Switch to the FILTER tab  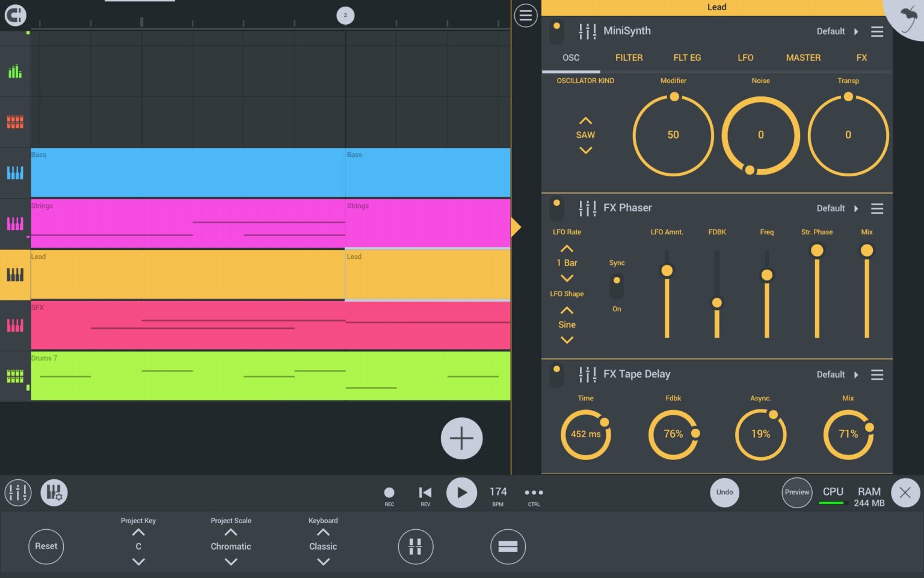629,58
